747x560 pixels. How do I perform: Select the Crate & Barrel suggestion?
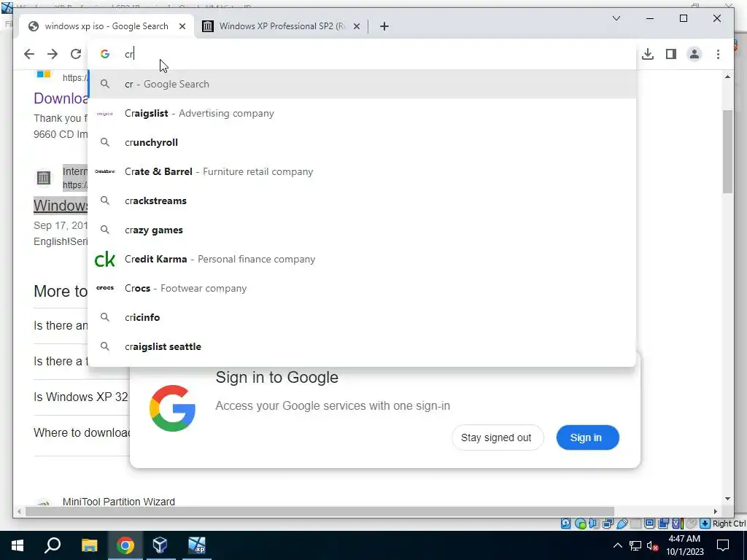tap(362, 171)
